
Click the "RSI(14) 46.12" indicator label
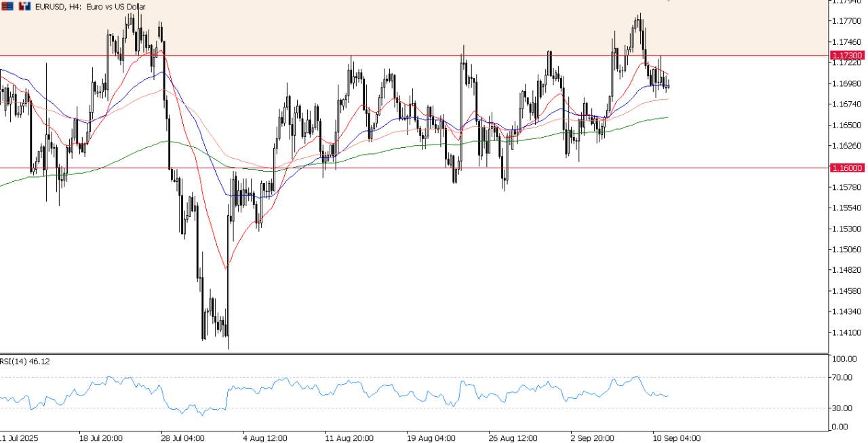pyautogui.click(x=24, y=362)
